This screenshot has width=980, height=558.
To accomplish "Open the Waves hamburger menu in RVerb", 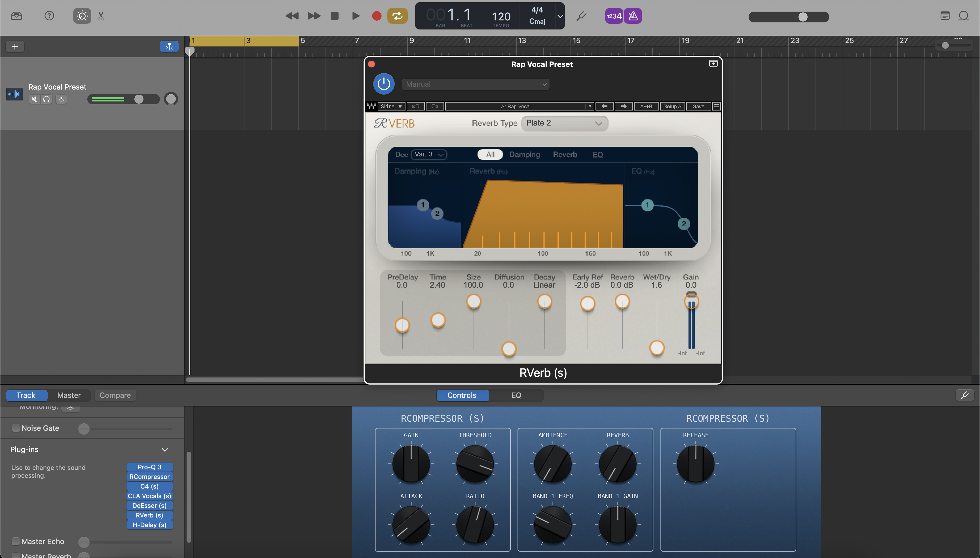I will point(715,106).
